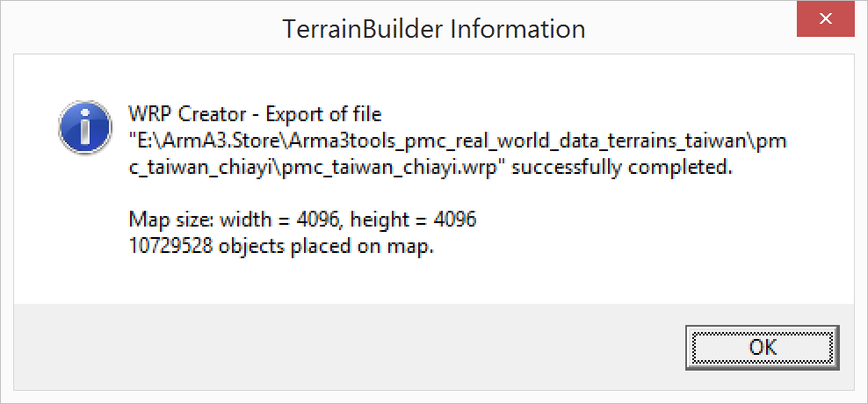Screen dimensions: 868x404
Task: Click the word "TerrainBuilder" in title bar
Action: pos(364,29)
